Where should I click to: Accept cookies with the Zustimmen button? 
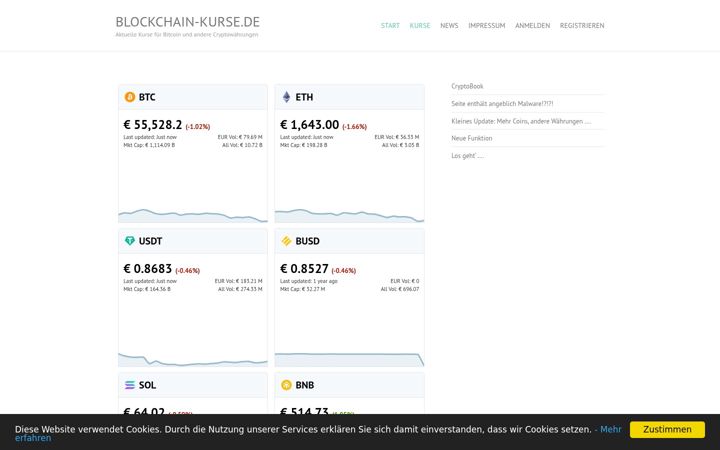point(667,429)
